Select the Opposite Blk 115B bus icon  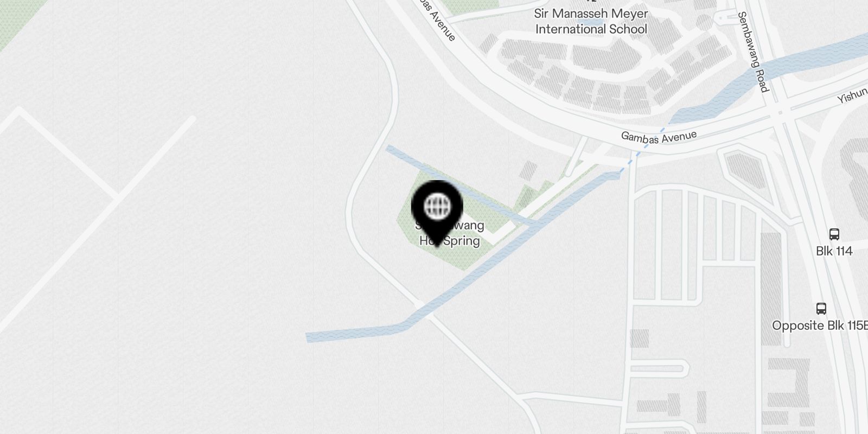[x=821, y=309]
